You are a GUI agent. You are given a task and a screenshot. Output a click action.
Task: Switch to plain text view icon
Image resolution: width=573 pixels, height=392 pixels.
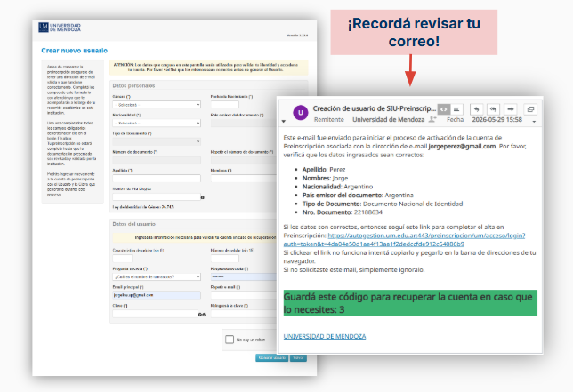click(x=456, y=109)
